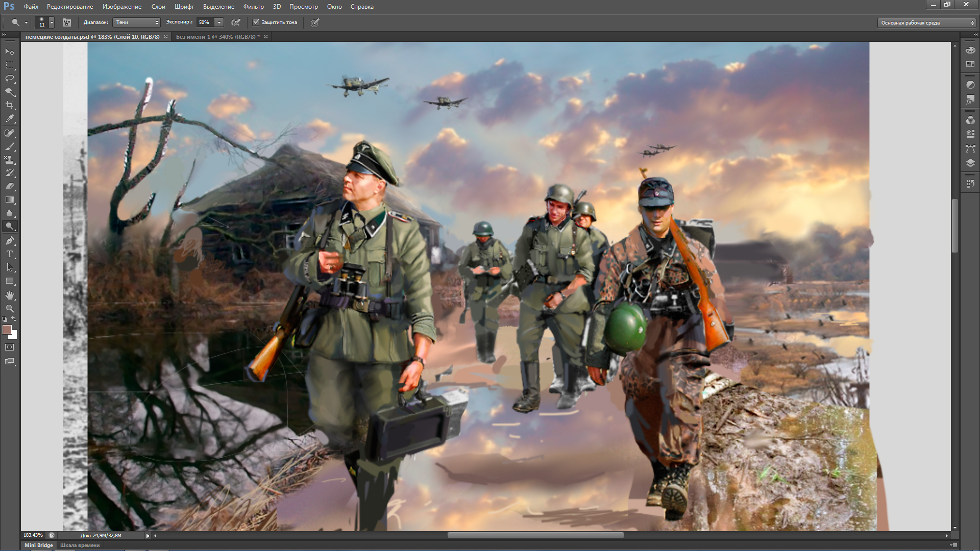Select the Brush tool
The width and height of the screenshot is (980, 551).
click(x=10, y=146)
